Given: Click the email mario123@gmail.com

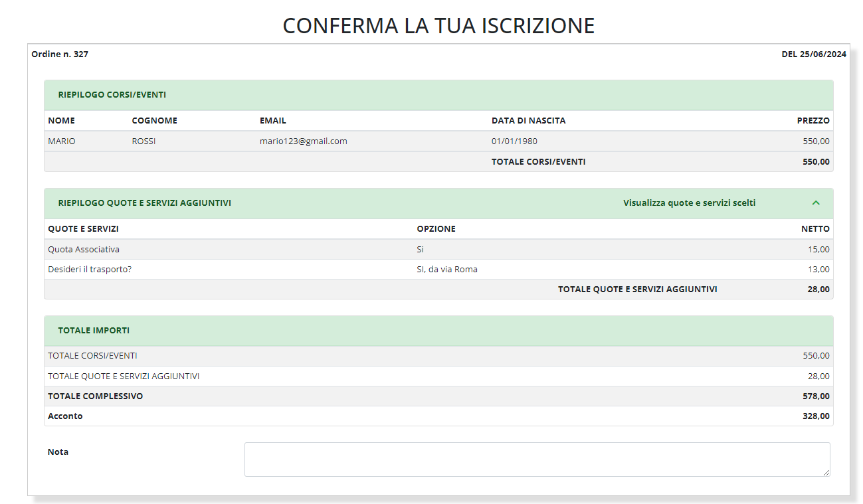Looking at the screenshot, I should click(303, 141).
